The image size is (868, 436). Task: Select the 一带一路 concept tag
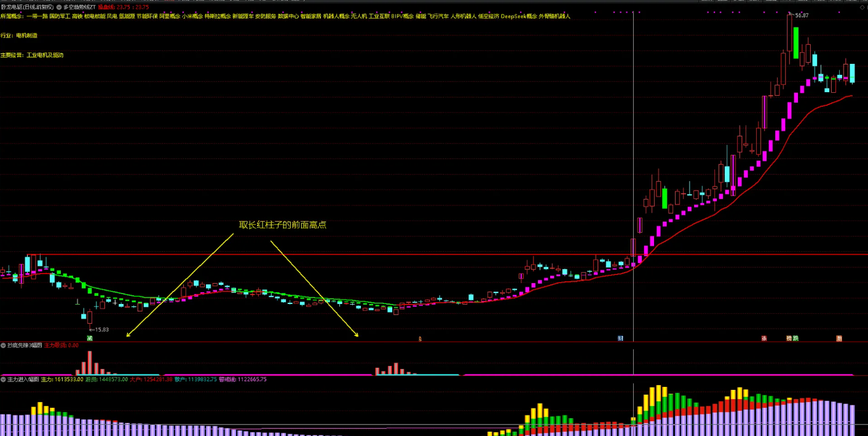point(37,17)
